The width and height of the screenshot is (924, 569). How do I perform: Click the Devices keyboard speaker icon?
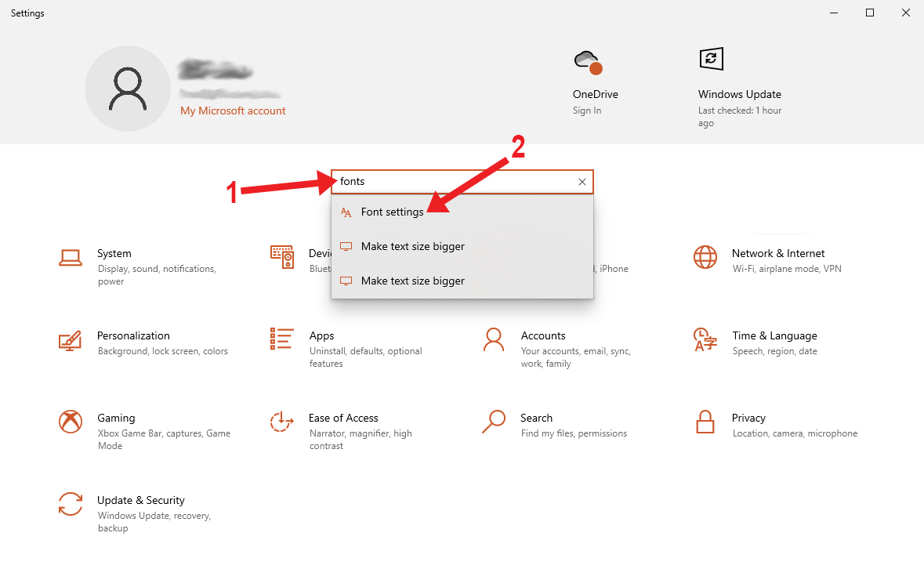(282, 257)
